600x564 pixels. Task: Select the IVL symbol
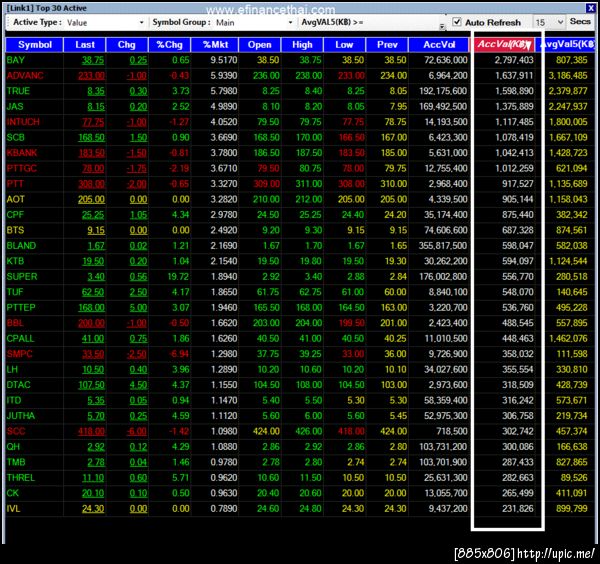pos(13,509)
